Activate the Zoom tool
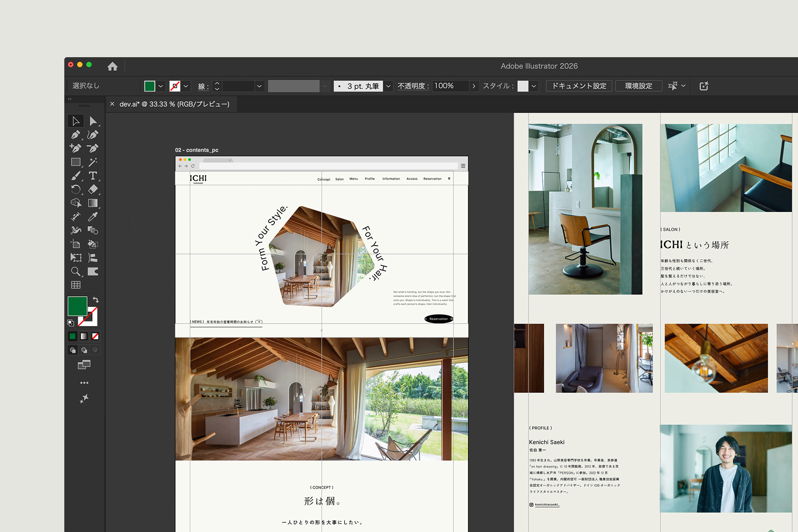This screenshot has width=798, height=532. pyautogui.click(x=76, y=271)
